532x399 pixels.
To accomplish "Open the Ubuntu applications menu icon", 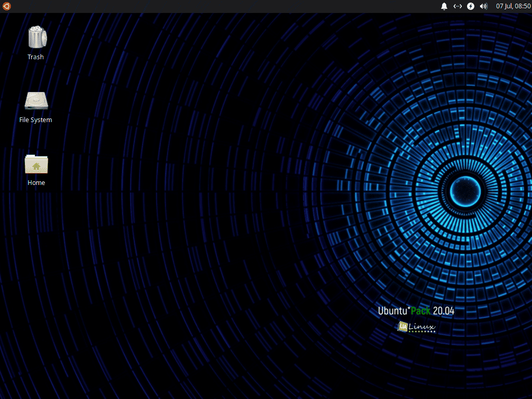I will [x=6, y=6].
